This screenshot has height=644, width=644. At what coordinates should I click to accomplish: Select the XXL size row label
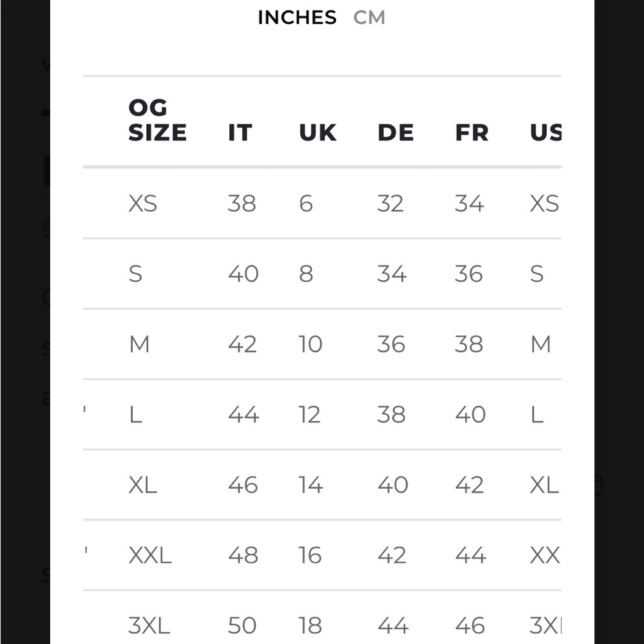click(x=150, y=555)
